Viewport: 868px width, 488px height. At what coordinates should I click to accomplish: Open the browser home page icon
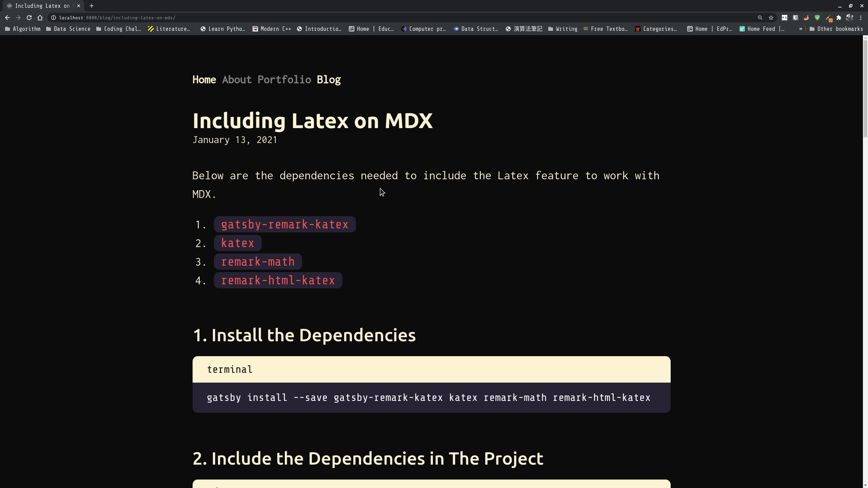40,18
